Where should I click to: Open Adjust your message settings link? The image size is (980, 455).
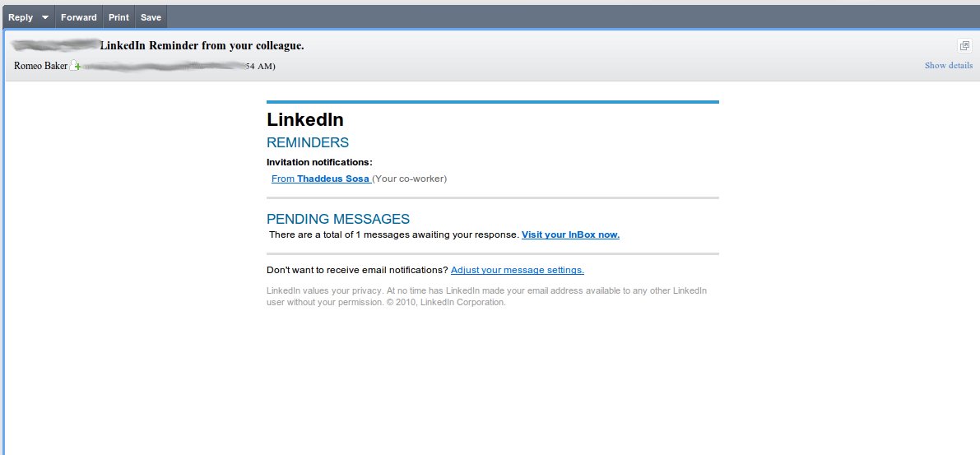(517, 270)
